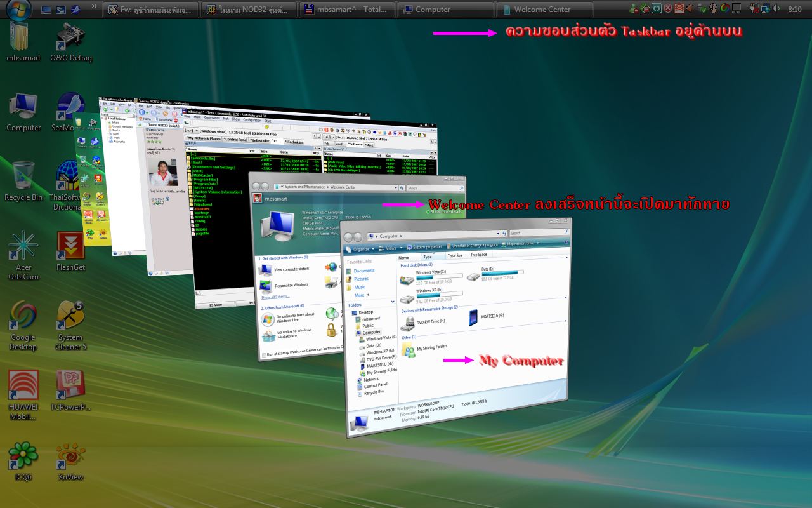Collapse the Folders pane chevron
The width and height of the screenshot is (812, 508).
coord(393,302)
